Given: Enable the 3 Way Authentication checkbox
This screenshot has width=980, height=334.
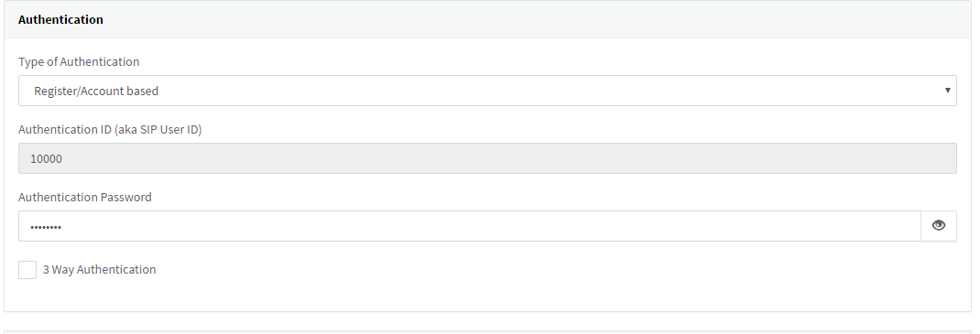Looking at the screenshot, I should [27, 270].
